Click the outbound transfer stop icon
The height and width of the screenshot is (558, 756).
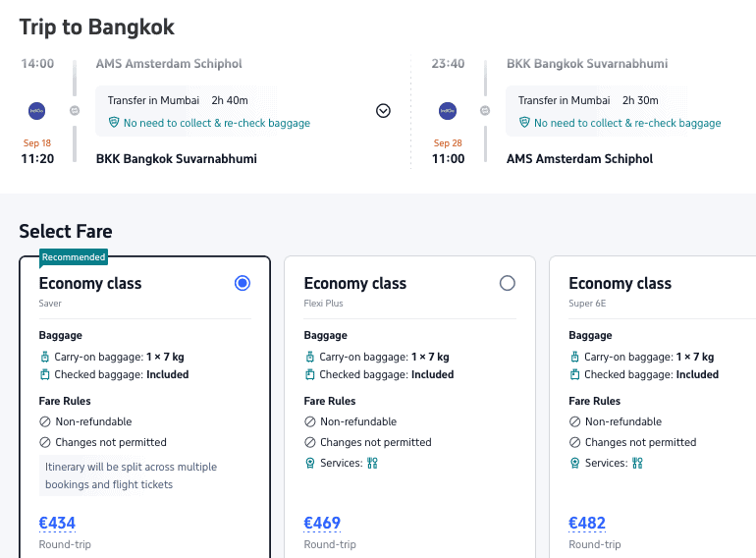pyautogui.click(x=75, y=111)
